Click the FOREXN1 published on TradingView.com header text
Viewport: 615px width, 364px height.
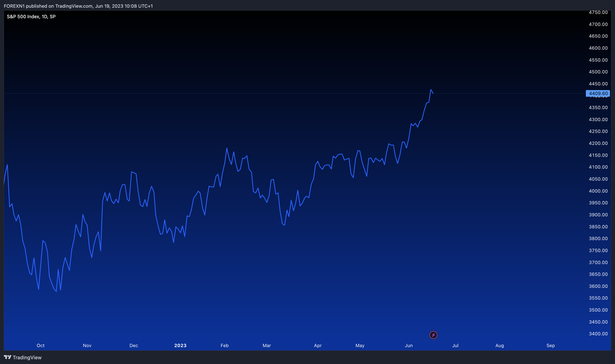78,6
